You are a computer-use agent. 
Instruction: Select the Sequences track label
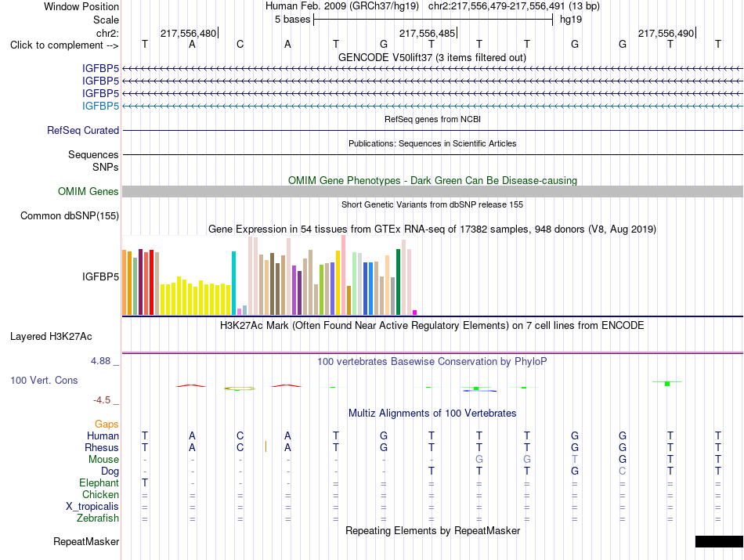pyautogui.click(x=93, y=154)
